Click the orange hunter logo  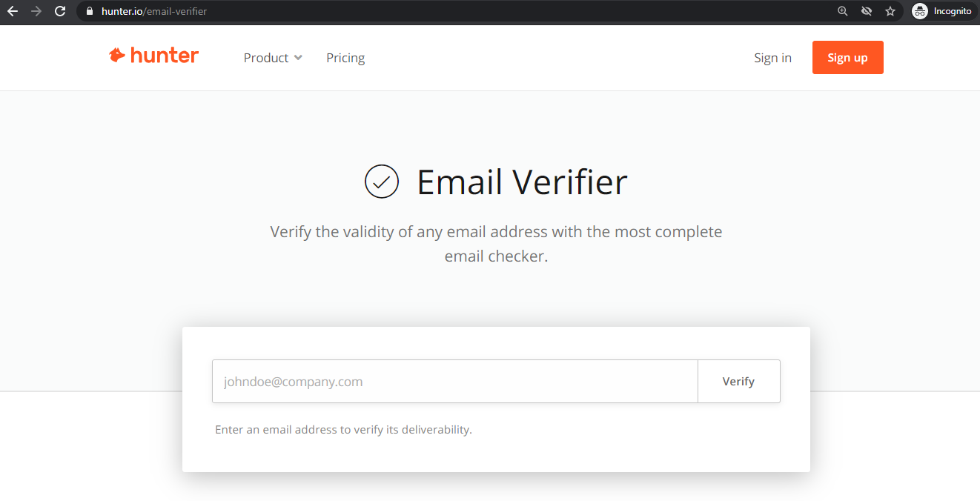pyautogui.click(x=154, y=56)
